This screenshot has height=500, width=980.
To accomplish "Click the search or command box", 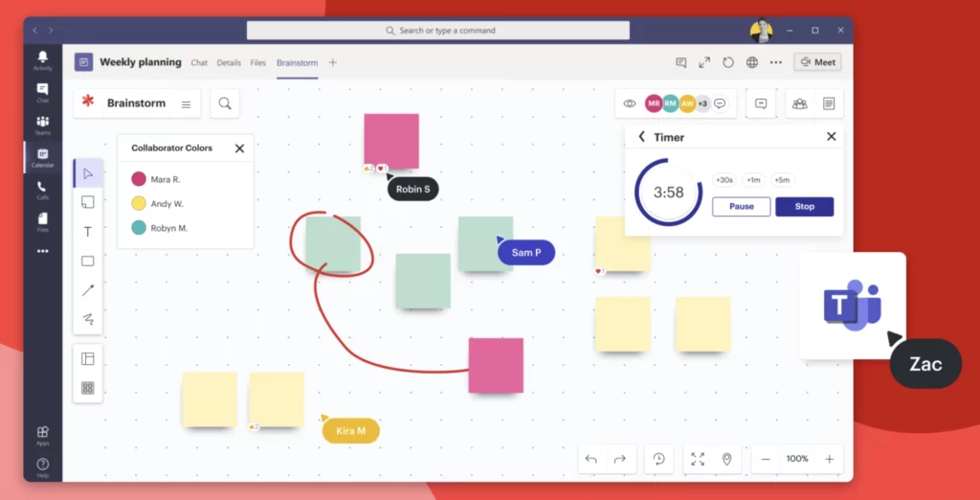I will (x=438, y=30).
